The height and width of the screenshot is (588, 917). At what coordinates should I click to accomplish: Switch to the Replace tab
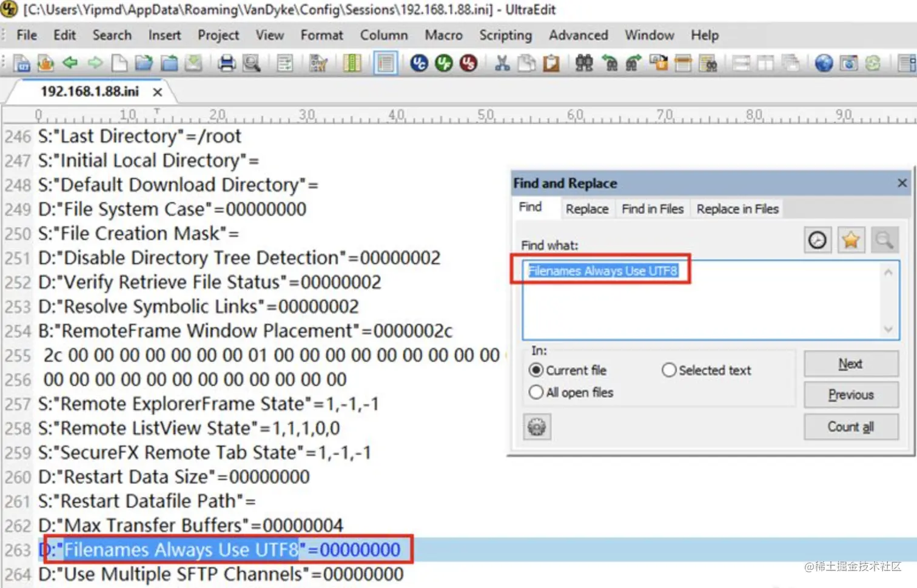coord(587,209)
